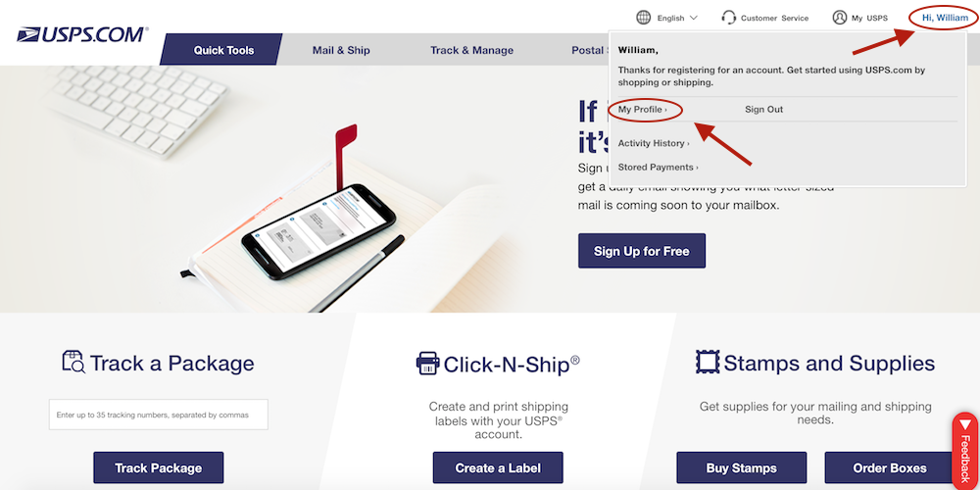
Task: Click the tracking numbers input field
Action: click(159, 415)
